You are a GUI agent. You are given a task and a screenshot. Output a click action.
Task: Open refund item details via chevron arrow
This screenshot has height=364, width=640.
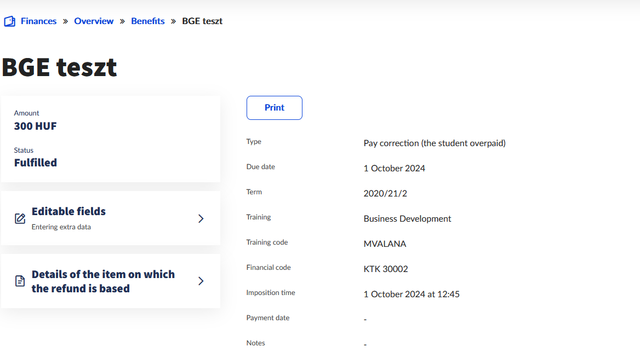click(201, 281)
